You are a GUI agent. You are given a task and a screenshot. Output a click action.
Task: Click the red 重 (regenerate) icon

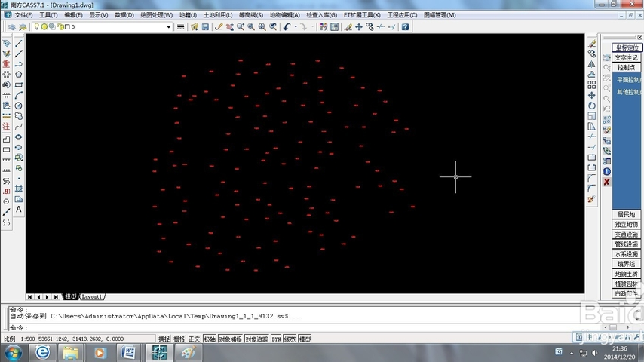click(x=6, y=64)
